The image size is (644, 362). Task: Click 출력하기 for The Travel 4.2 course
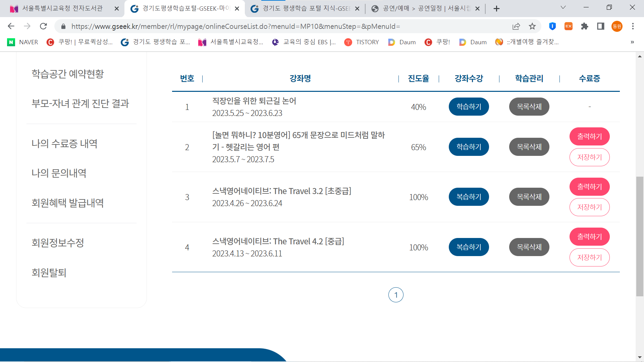point(589,237)
